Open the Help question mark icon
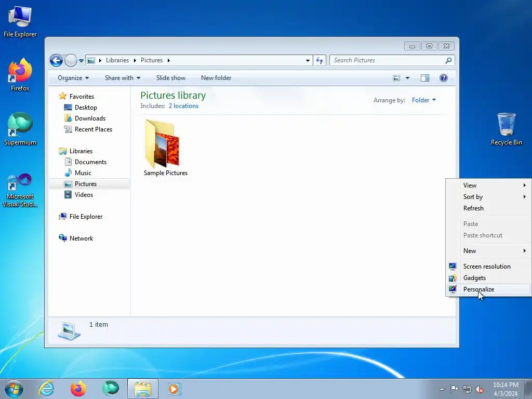 pos(444,78)
